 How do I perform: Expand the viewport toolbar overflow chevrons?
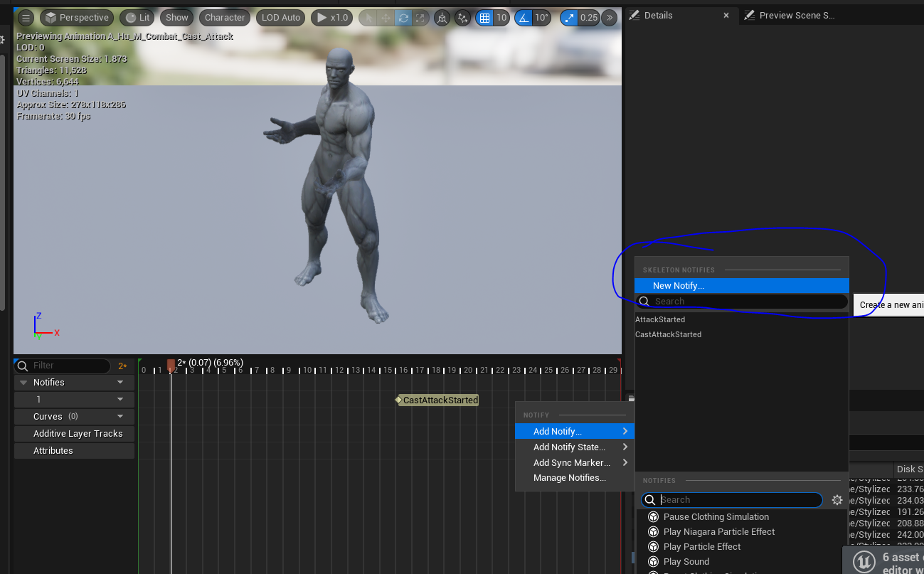[x=609, y=18]
